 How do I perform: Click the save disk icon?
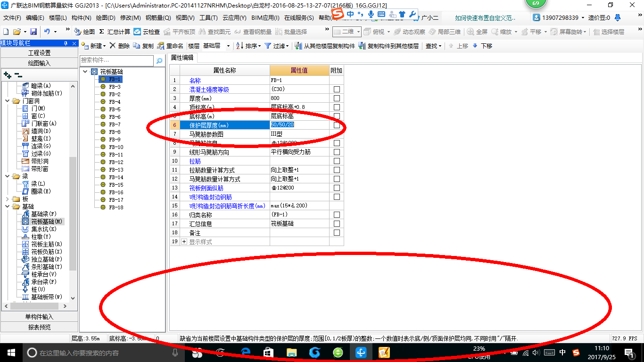coord(33,32)
